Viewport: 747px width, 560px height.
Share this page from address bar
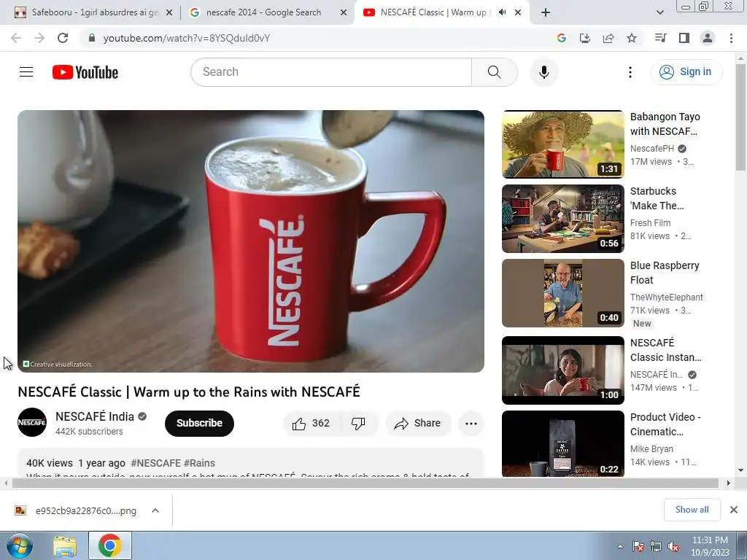pos(608,38)
